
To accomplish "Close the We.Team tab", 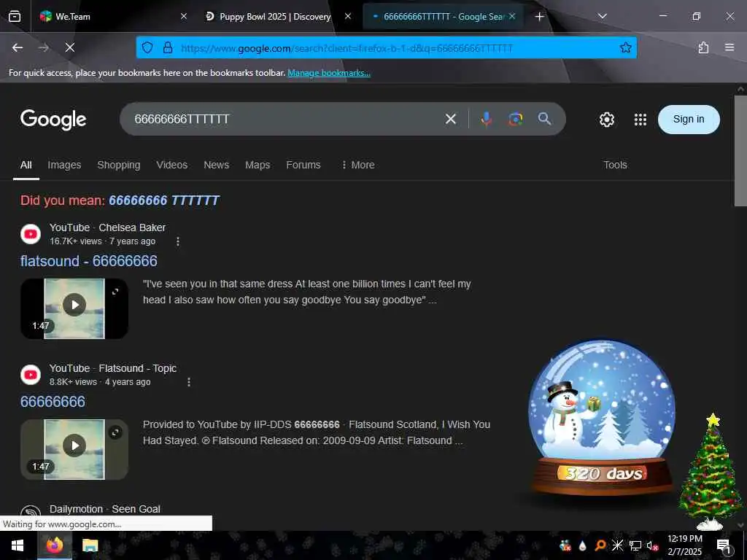I will (x=183, y=16).
